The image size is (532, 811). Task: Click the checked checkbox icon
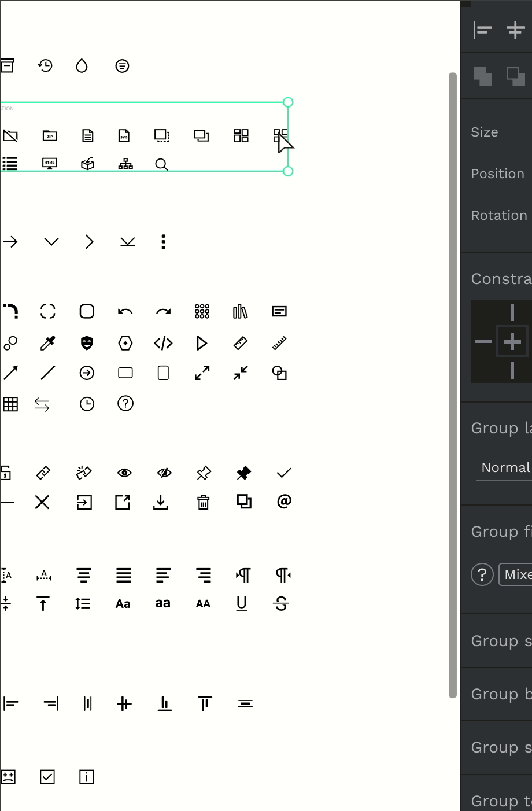(x=47, y=777)
